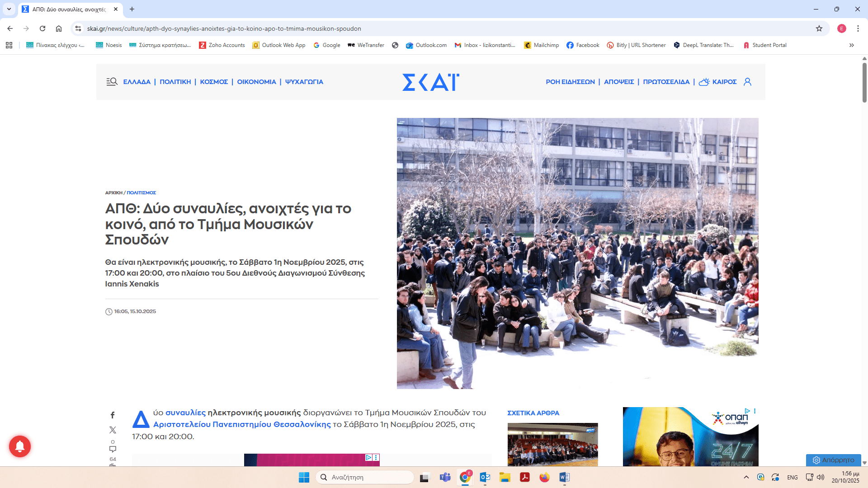Screen dimensions: 868x488
Task: Bookmark this page with star icon
Action: pos(819,28)
